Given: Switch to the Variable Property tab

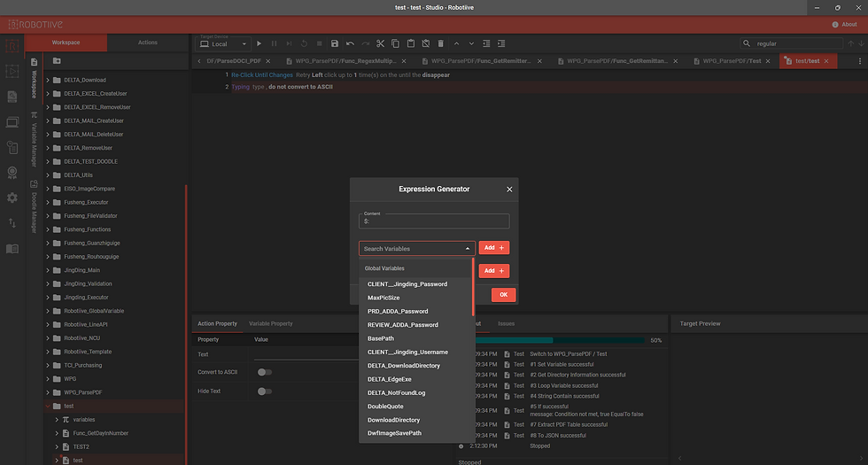Looking at the screenshot, I should [270, 324].
